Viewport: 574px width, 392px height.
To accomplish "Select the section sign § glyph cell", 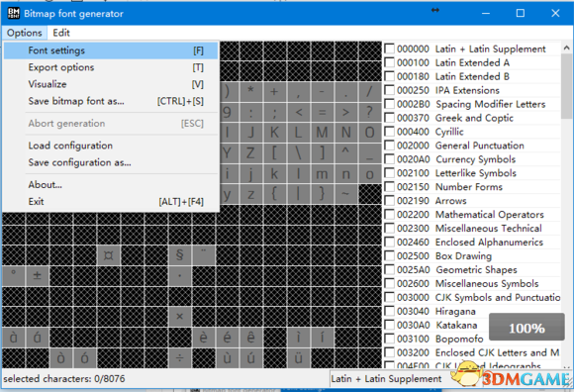I will [179, 254].
